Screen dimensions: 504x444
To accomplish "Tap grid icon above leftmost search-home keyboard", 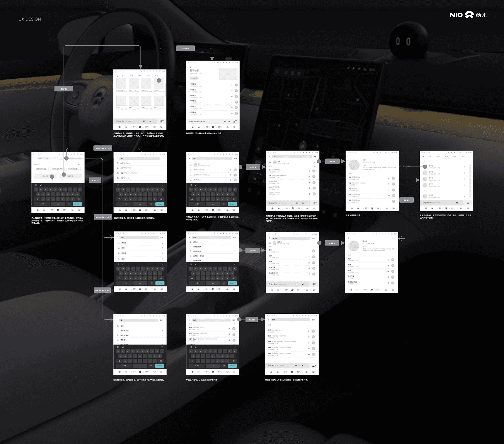I will click(x=36, y=185).
